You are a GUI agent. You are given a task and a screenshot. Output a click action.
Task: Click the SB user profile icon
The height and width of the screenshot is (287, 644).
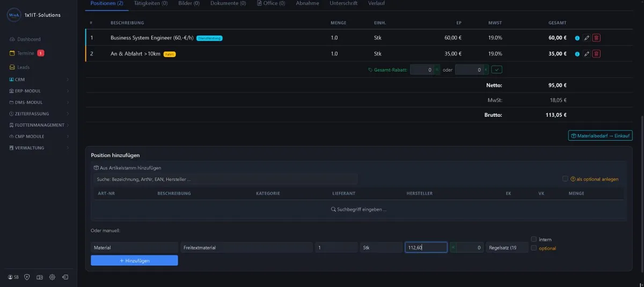click(13, 277)
